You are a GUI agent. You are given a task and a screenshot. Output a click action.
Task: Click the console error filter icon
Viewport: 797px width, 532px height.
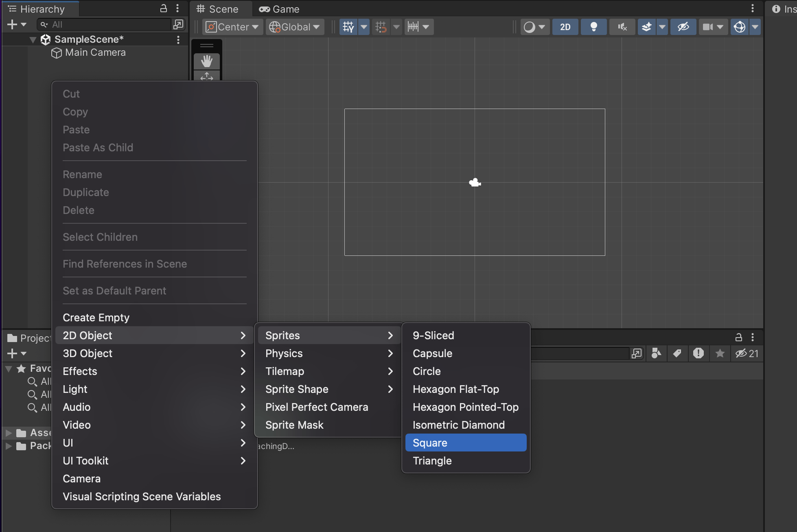[x=698, y=353]
